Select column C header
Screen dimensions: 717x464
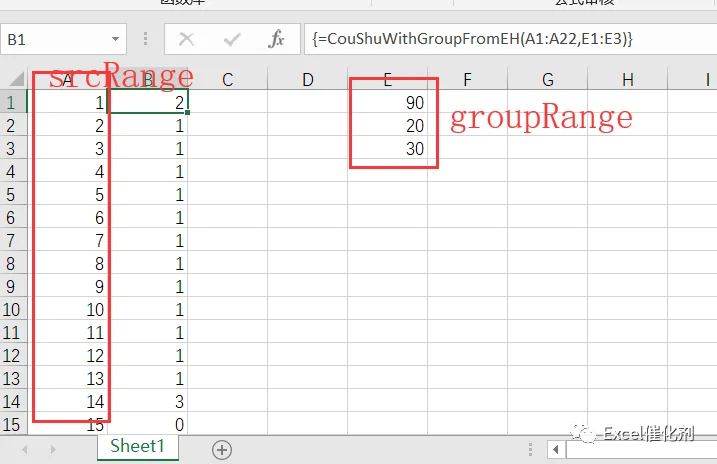pyautogui.click(x=228, y=80)
